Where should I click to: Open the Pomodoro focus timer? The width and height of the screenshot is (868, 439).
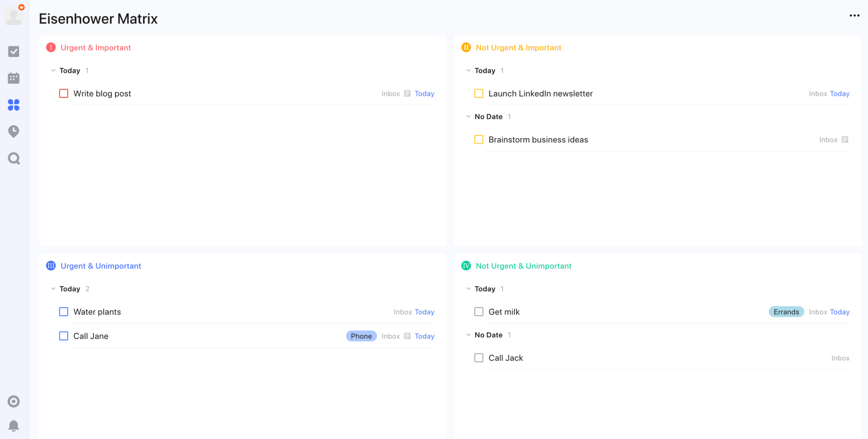pos(14,131)
